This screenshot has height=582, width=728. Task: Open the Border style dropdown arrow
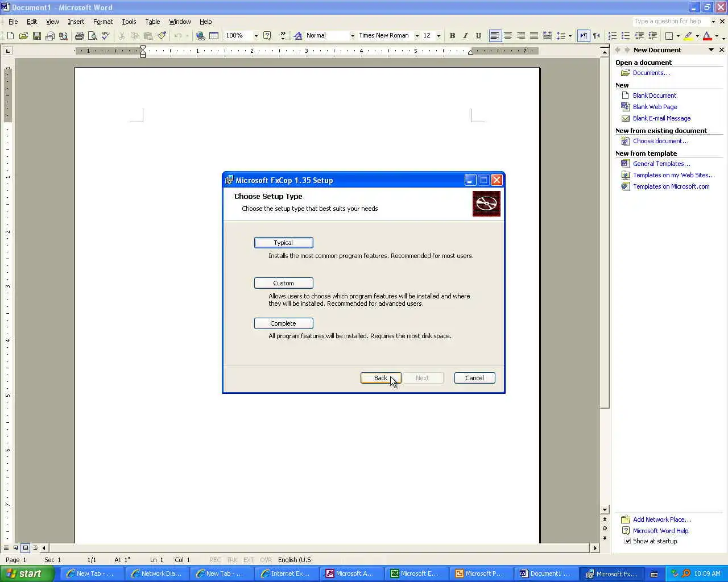[x=678, y=36]
